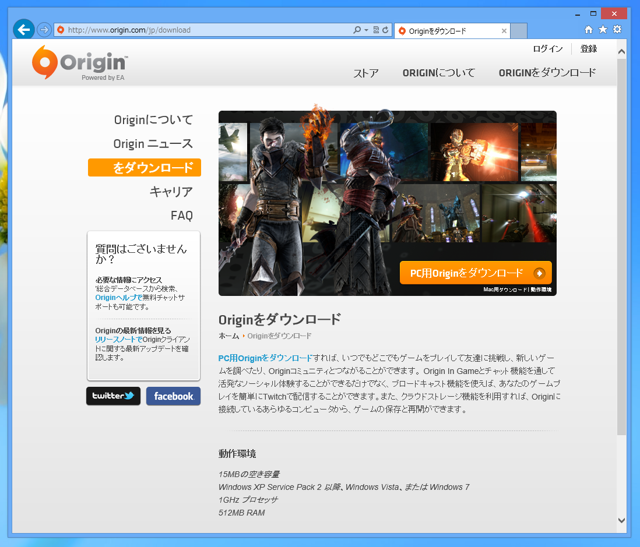The image size is (640, 547).
Task: Select FAQ in the sidebar
Action: pyautogui.click(x=182, y=215)
